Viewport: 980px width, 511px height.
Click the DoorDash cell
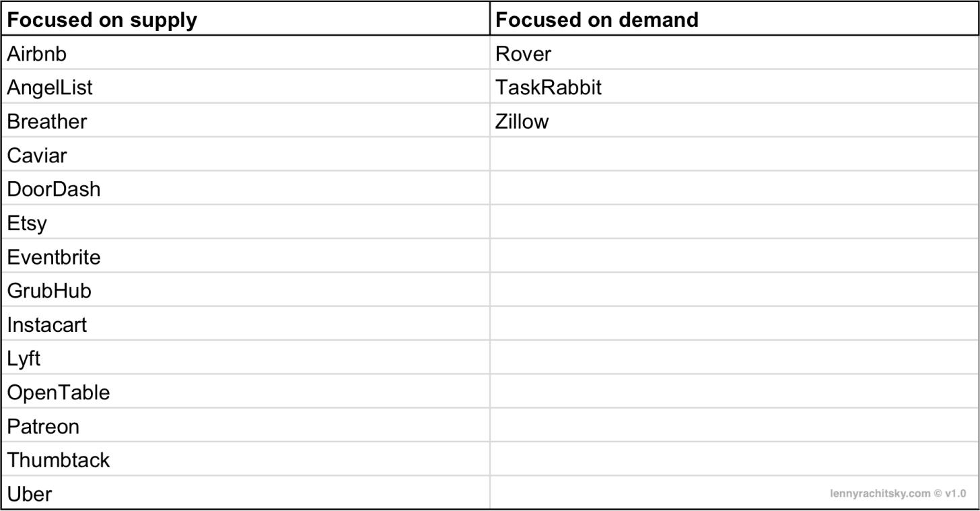[x=245, y=188]
